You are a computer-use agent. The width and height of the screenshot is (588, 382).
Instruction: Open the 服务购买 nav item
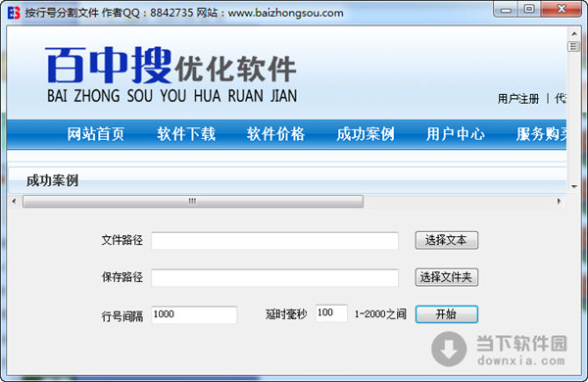point(541,134)
